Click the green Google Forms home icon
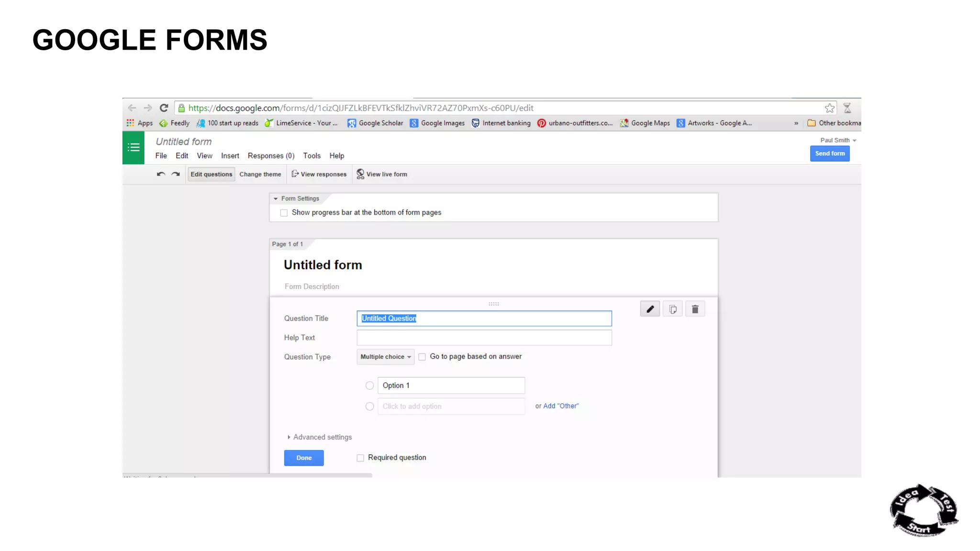 (134, 147)
